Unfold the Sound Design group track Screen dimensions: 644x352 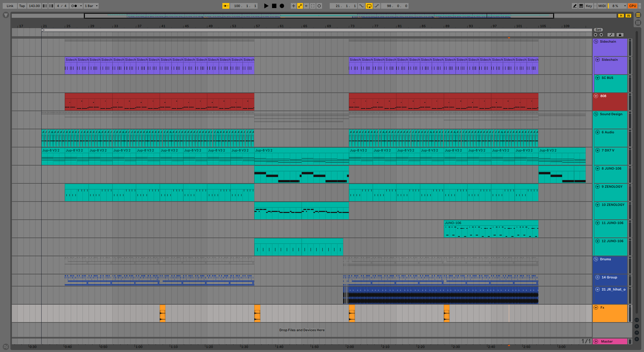pyautogui.click(x=596, y=114)
